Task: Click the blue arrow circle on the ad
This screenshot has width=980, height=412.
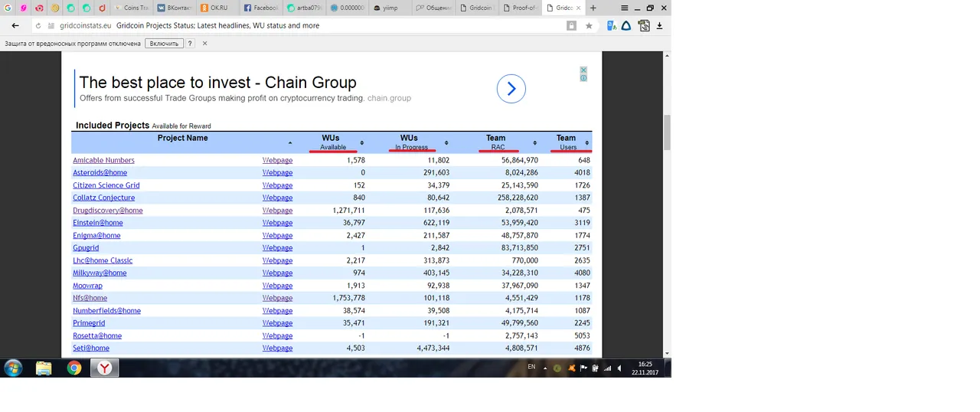Action: point(511,89)
